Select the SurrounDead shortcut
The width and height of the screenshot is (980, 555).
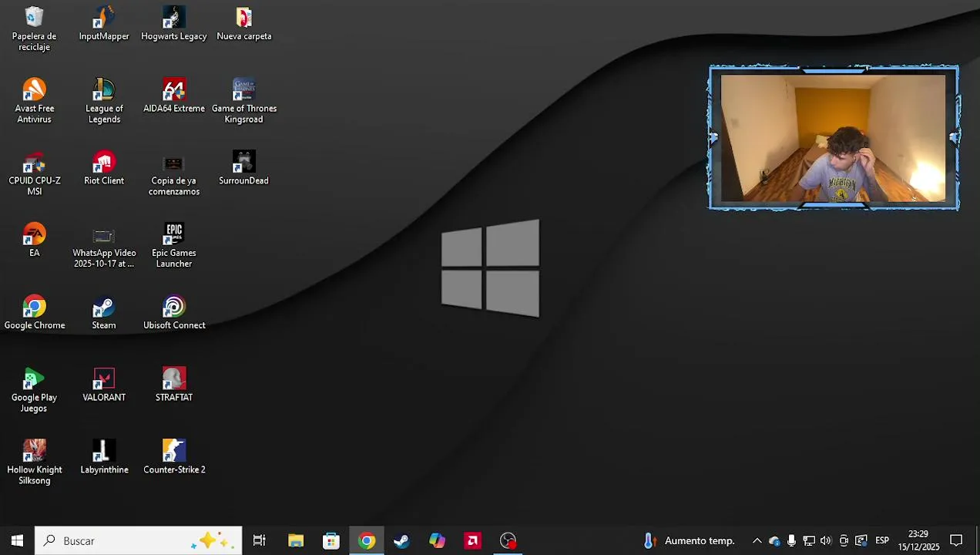pyautogui.click(x=243, y=169)
